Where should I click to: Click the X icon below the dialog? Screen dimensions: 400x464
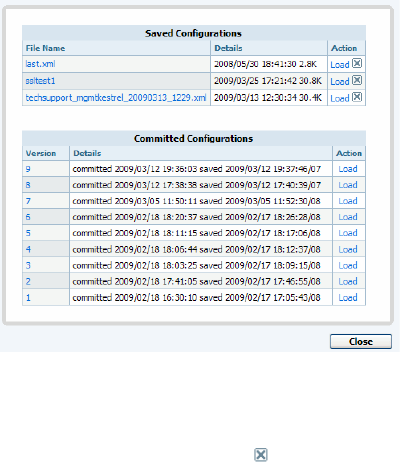[261, 455]
